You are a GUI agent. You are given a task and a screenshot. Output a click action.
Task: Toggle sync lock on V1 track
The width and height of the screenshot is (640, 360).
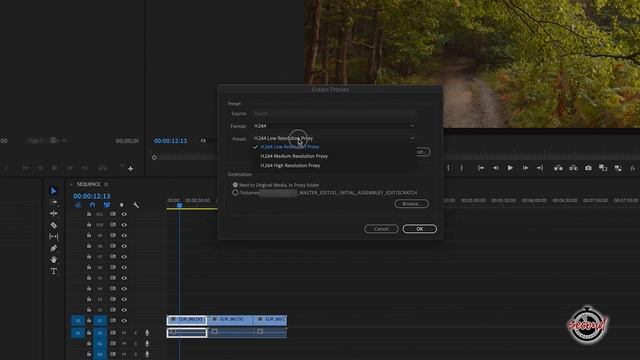(113, 320)
